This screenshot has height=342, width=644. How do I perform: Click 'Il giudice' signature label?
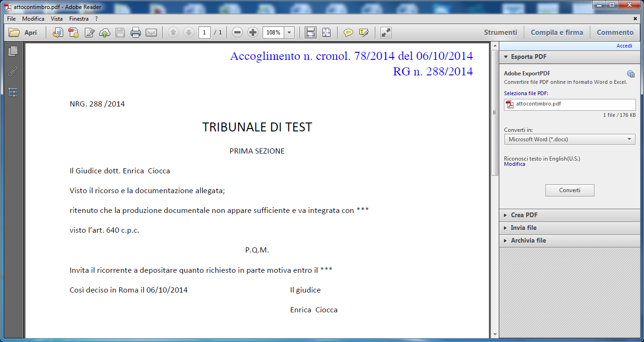click(305, 290)
